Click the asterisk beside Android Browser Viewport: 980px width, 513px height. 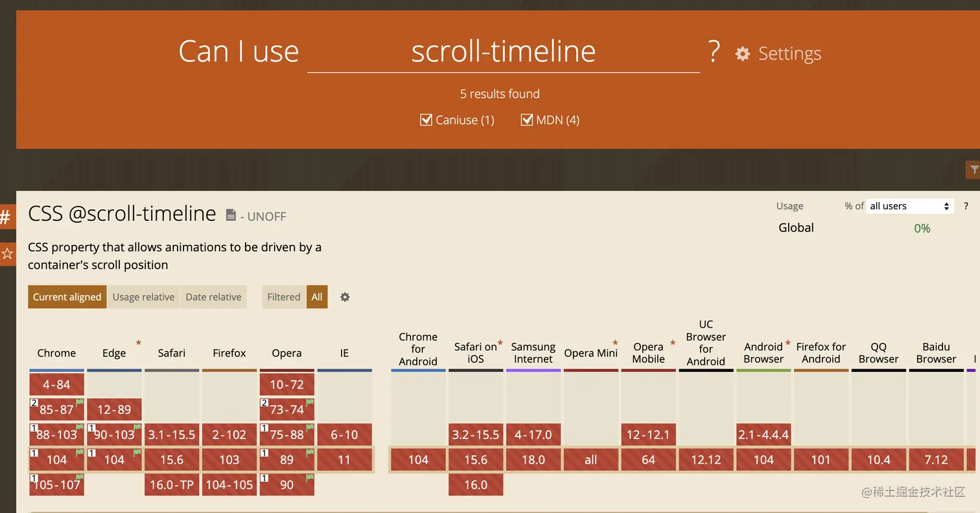click(788, 343)
